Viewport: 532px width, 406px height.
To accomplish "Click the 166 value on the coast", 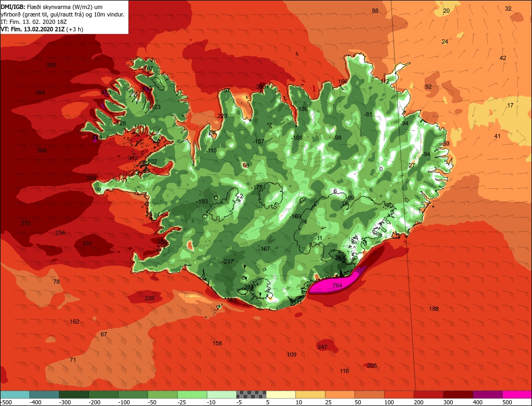I will pyautogui.click(x=343, y=81).
